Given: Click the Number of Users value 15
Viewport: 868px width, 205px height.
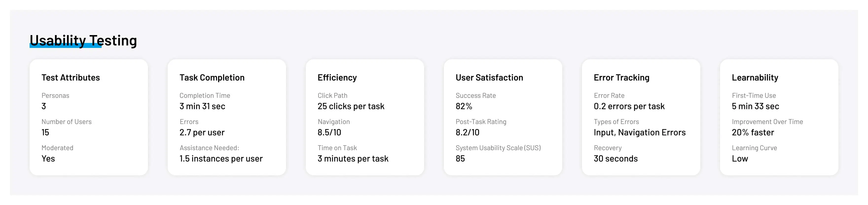Looking at the screenshot, I should click(x=45, y=132).
